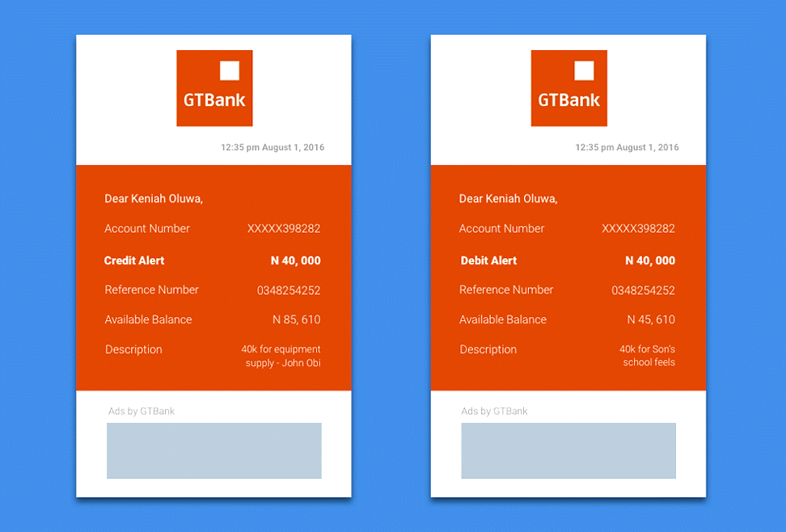Click the available balance 'N 85, 610'
Image resolution: width=786 pixels, height=532 pixels.
[296, 319]
